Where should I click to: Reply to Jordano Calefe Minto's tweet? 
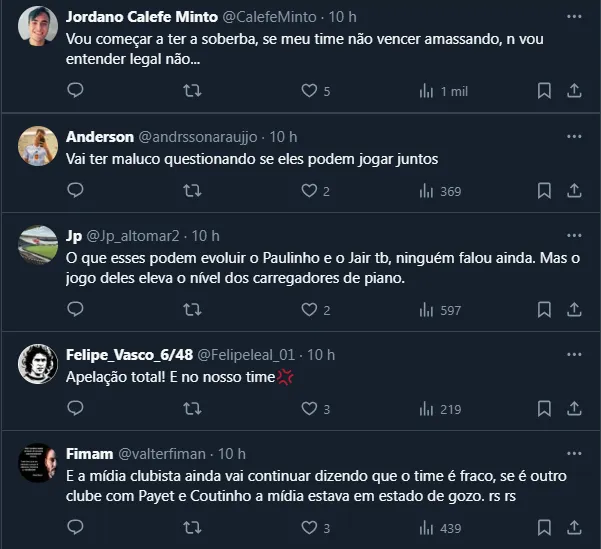pos(75,91)
